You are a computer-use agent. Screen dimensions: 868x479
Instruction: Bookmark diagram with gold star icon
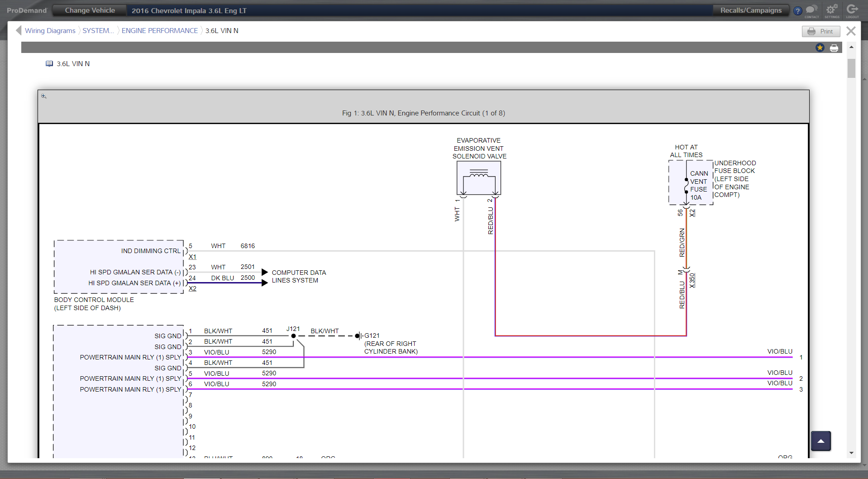coord(820,48)
